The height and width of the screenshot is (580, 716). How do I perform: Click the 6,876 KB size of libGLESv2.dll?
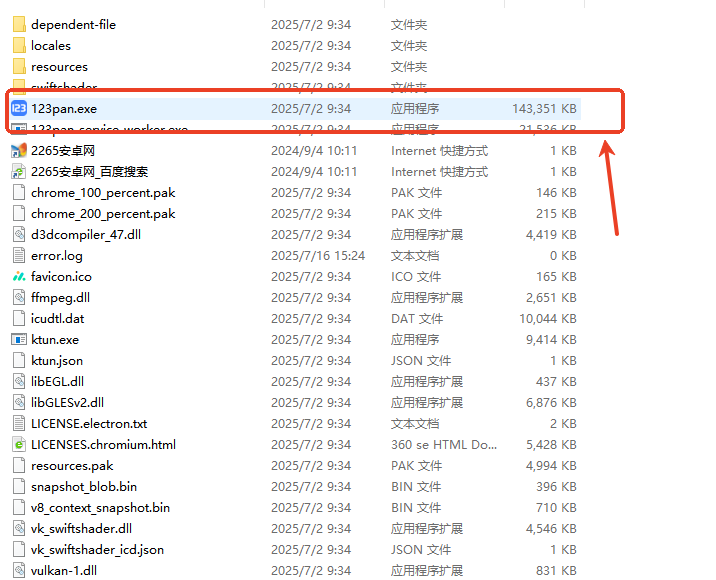pyautogui.click(x=551, y=403)
